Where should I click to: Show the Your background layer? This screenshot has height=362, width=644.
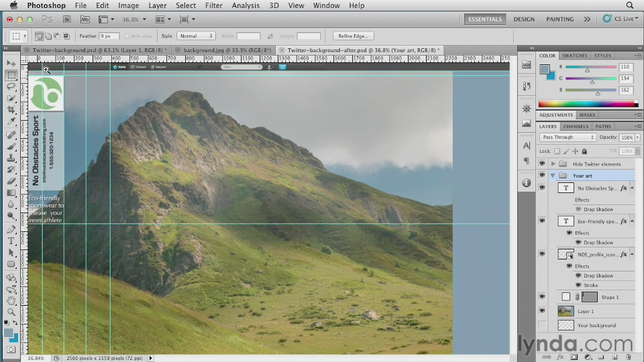[542, 325]
